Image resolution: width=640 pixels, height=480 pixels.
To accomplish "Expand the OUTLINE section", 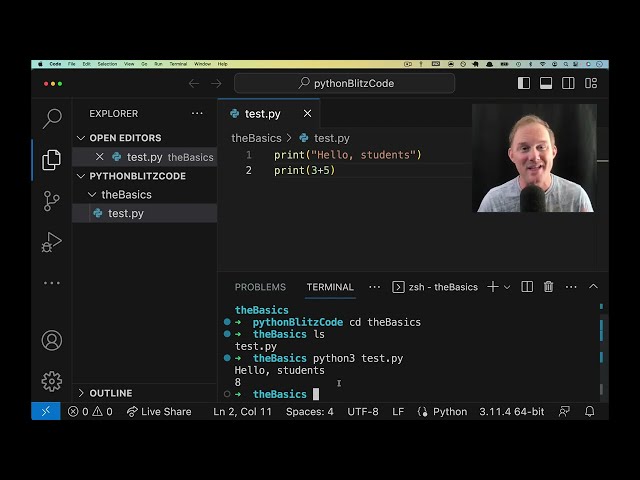I will (x=81, y=393).
